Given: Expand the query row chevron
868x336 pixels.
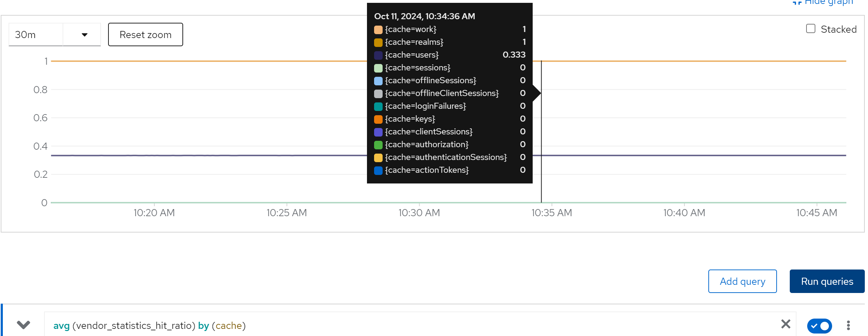Looking at the screenshot, I should coord(23,325).
